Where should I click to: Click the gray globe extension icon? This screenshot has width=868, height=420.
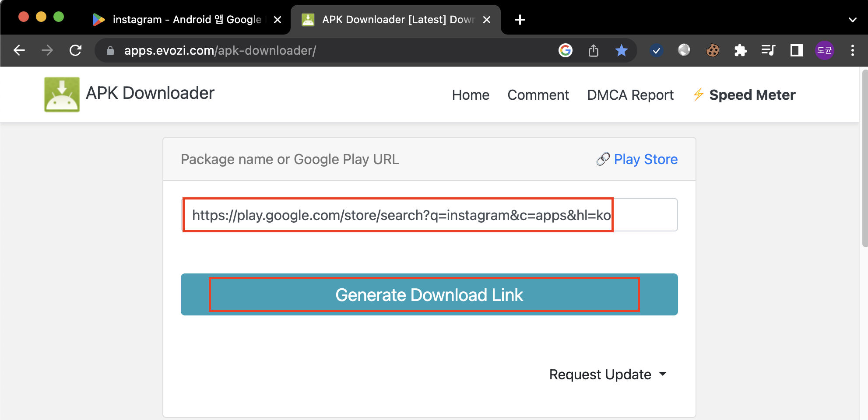point(684,50)
